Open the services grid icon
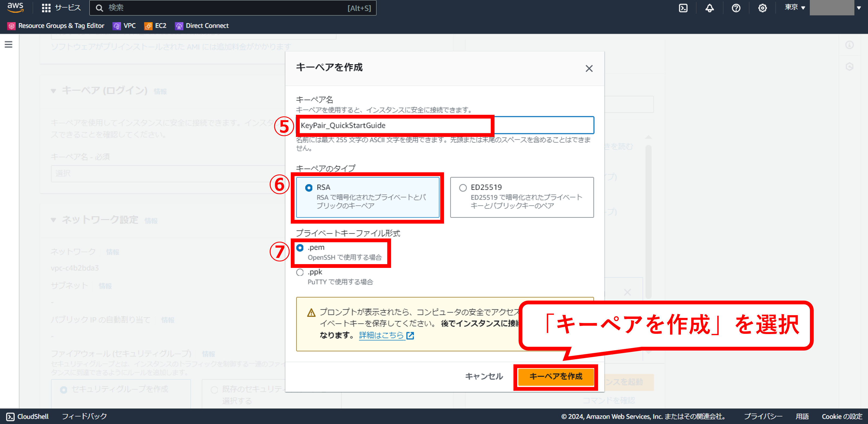Image resolution: width=868 pixels, height=424 pixels. pos(46,8)
